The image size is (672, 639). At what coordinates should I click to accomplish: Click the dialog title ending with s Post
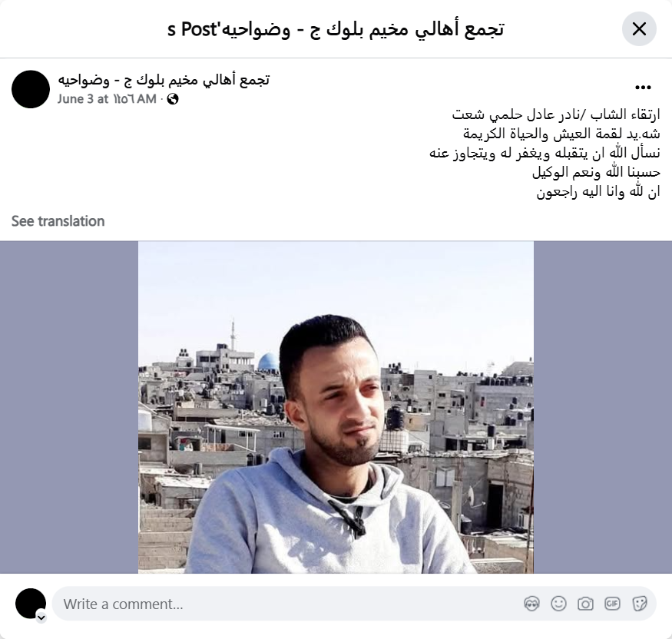336,29
